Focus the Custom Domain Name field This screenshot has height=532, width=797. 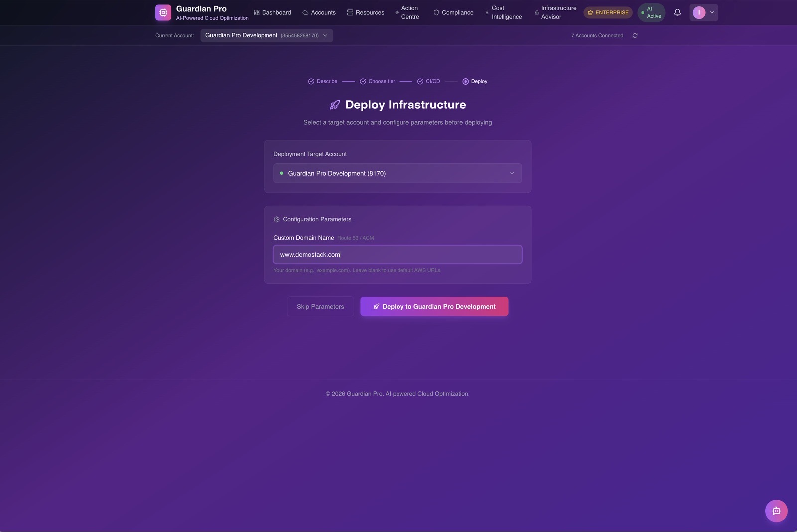click(397, 255)
